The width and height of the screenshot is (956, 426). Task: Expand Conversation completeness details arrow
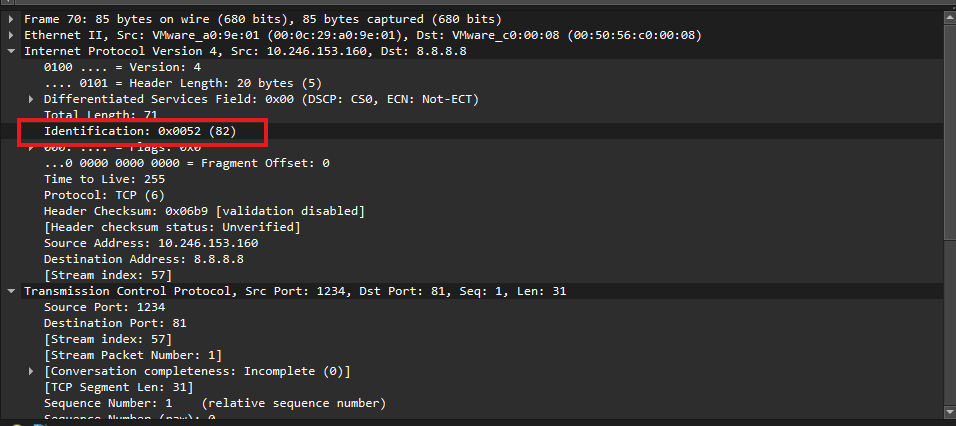(31, 371)
